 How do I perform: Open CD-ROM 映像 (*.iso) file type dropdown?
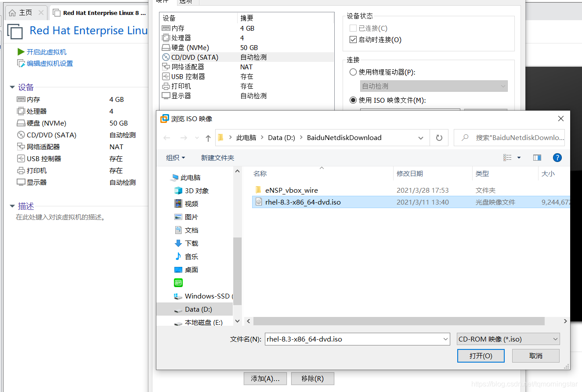[x=508, y=339]
